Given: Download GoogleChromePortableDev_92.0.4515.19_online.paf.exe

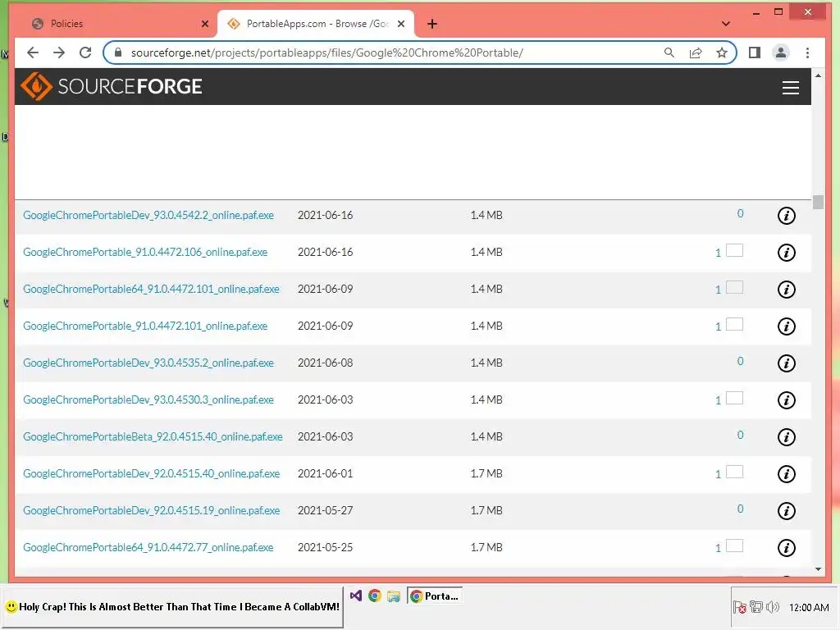Looking at the screenshot, I should click(151, 510).
